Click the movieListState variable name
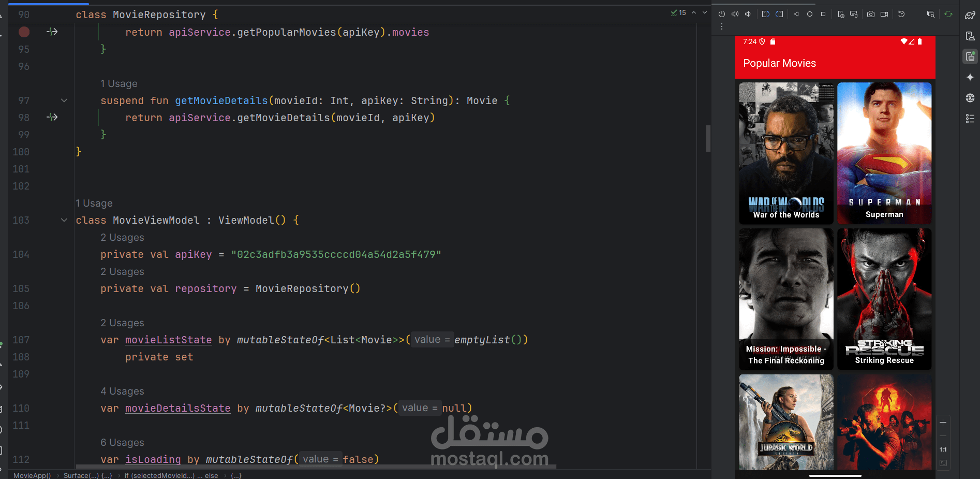Viewport: 980px width, 479px height. (169, 340)
